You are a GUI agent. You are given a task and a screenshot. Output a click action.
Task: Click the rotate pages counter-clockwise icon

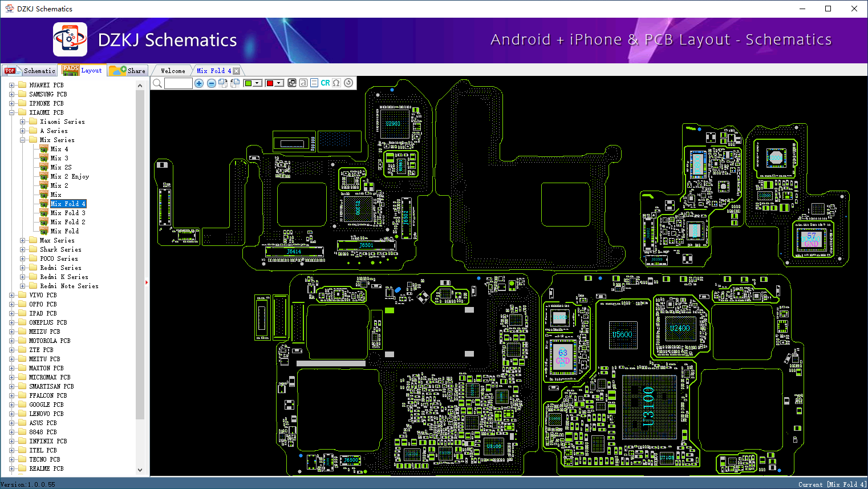234,83
